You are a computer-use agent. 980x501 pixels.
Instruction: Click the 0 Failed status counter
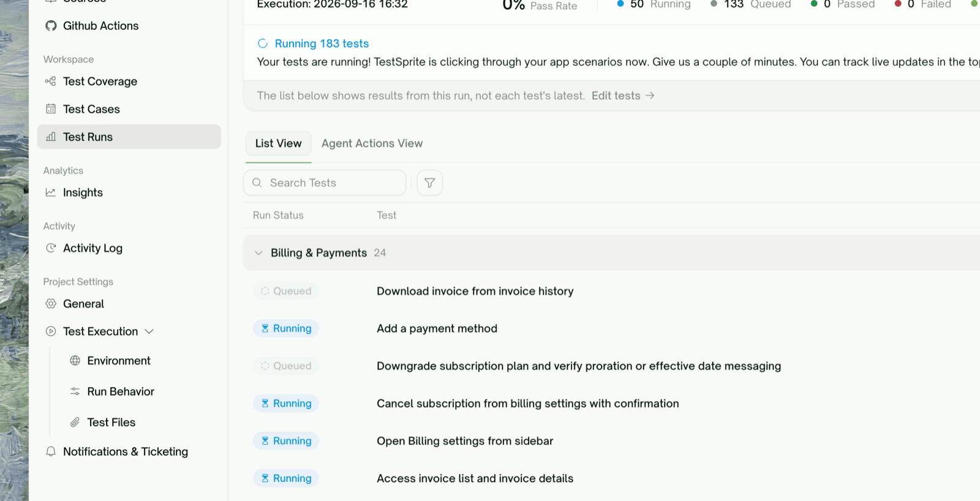tap(922, 4)
